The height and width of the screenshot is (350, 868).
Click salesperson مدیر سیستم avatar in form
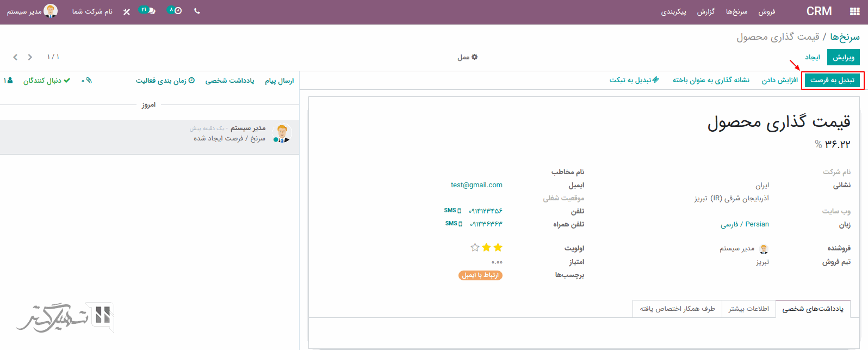point(764,249)
